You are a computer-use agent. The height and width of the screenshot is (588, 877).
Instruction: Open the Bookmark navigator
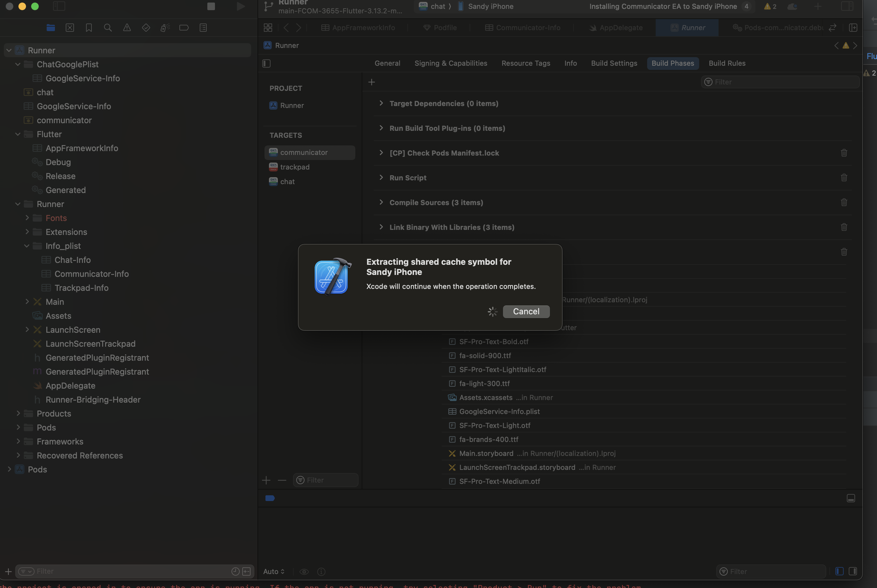pos(89,28)
